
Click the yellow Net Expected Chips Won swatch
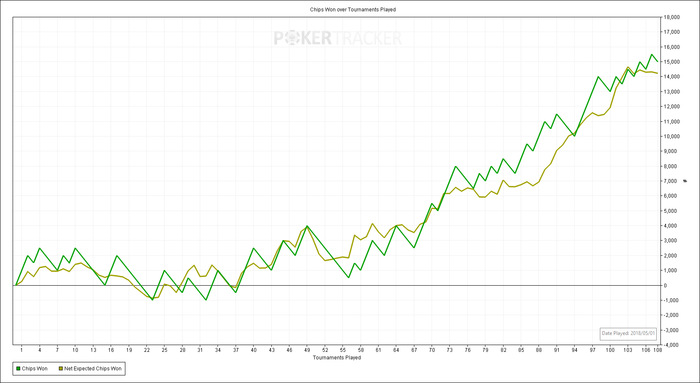(x=61, y=369)
